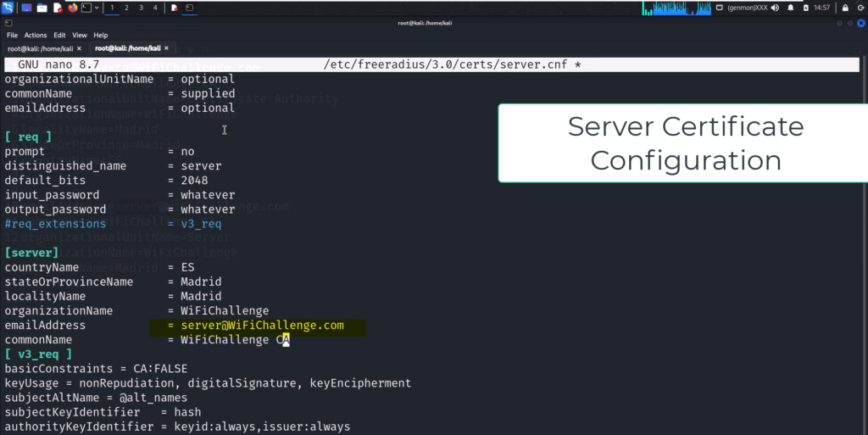Screen dimensions: 868x435
Task: Open the Kali applications menu
Action: pos(8,8)
